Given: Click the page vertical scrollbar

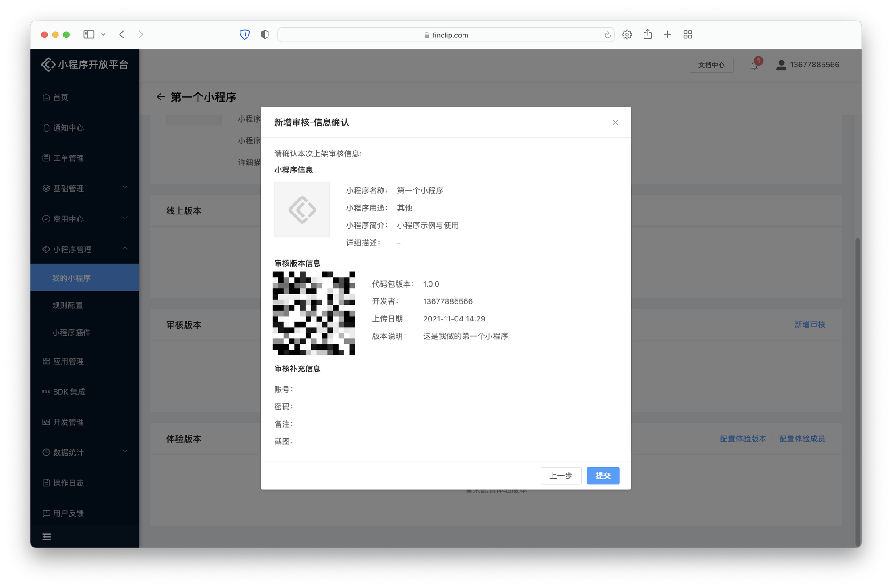Looking at the screenshot, I should [858, 392].
